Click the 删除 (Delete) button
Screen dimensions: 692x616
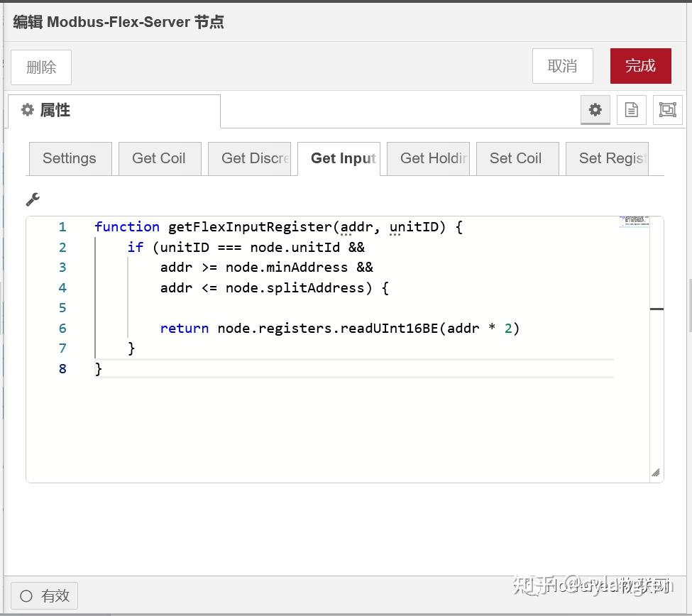coord(40,67)
